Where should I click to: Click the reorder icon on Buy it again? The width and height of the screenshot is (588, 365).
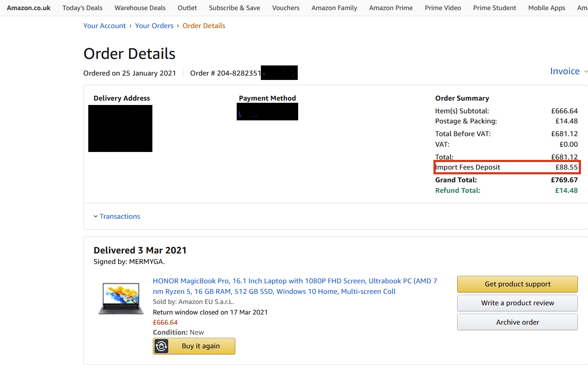click(162, 346)
